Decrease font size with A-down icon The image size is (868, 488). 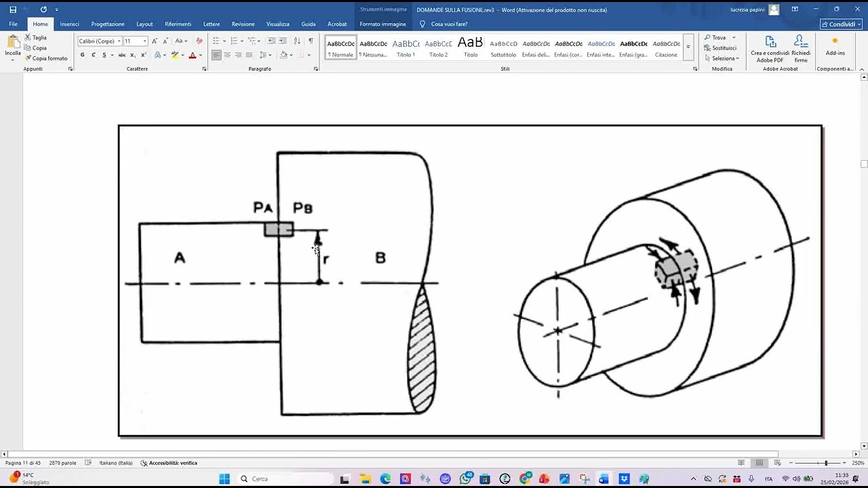click(x=165, y=41)
